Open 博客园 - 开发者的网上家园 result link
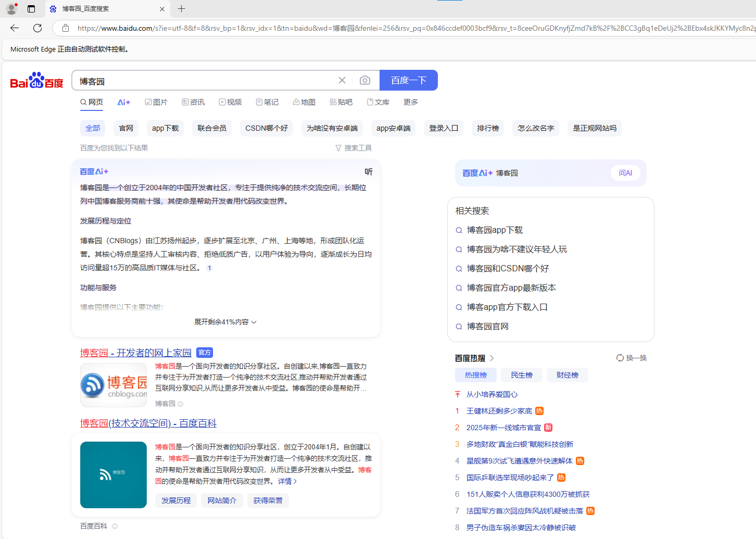 (136, 353)
